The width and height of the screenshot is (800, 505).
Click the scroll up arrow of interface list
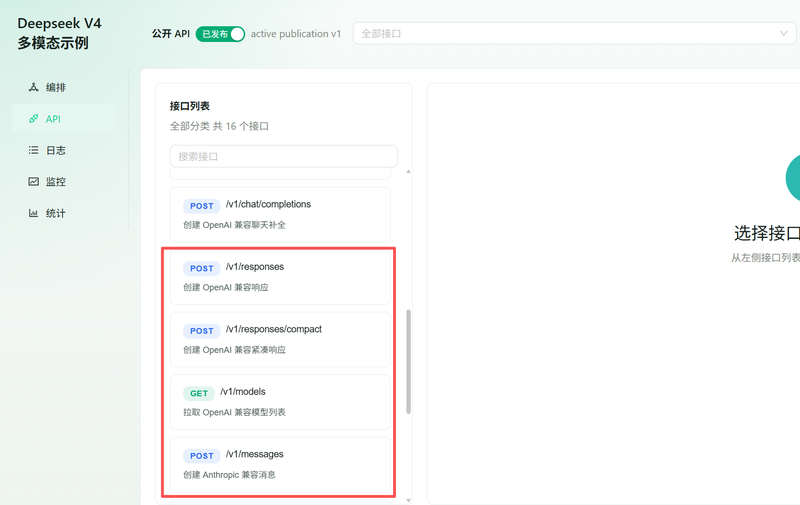click(x=408, y=172)
